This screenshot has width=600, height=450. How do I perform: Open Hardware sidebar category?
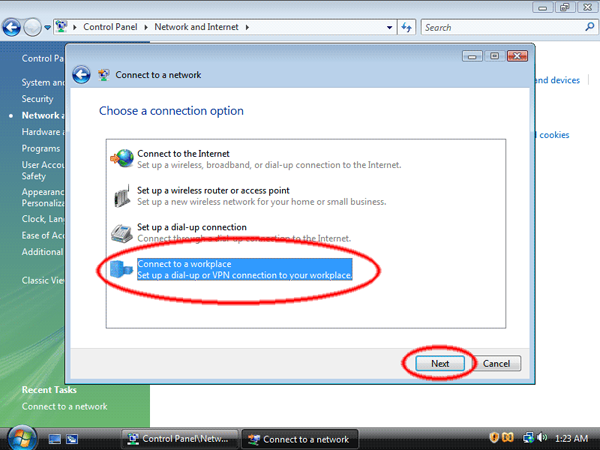pos(43,132)
